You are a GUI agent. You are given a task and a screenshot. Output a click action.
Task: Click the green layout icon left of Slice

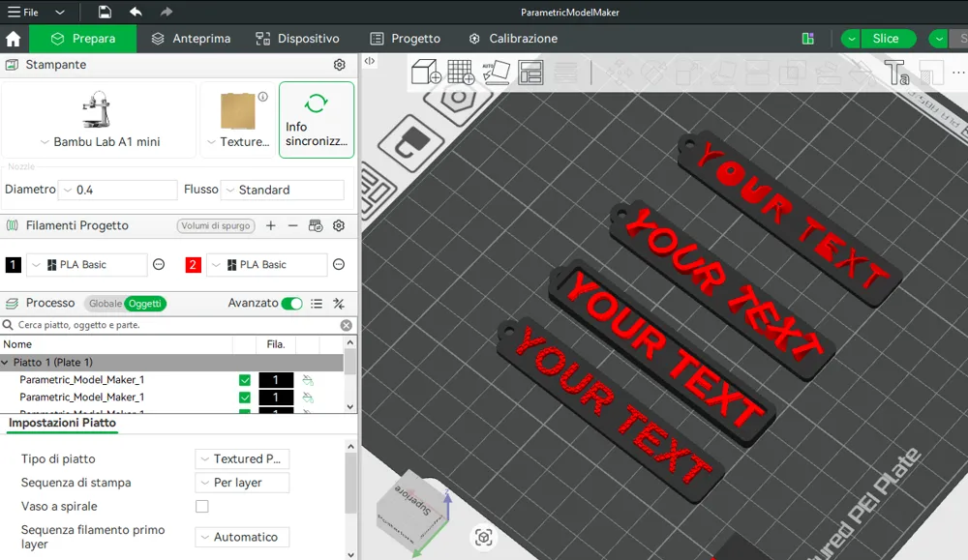point(807,39)
